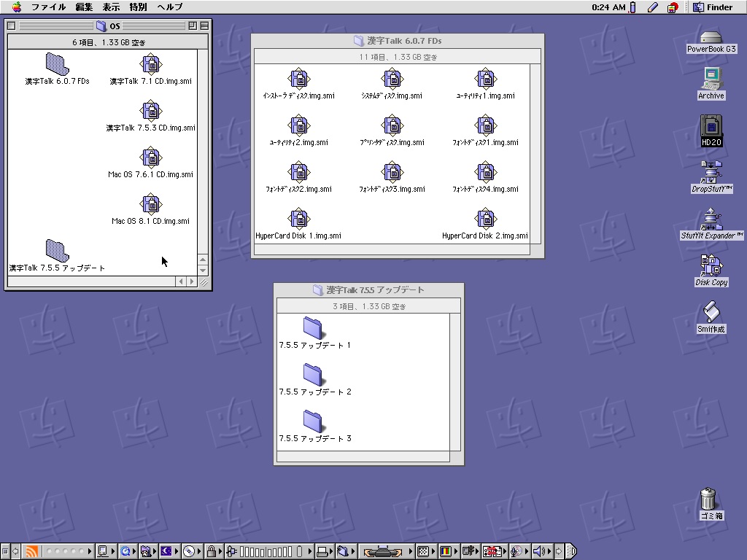This screenshot has height=560, width=747.
Task: Select HyperCard Disk 1.img.smi icon
Action: coord(298,219)
